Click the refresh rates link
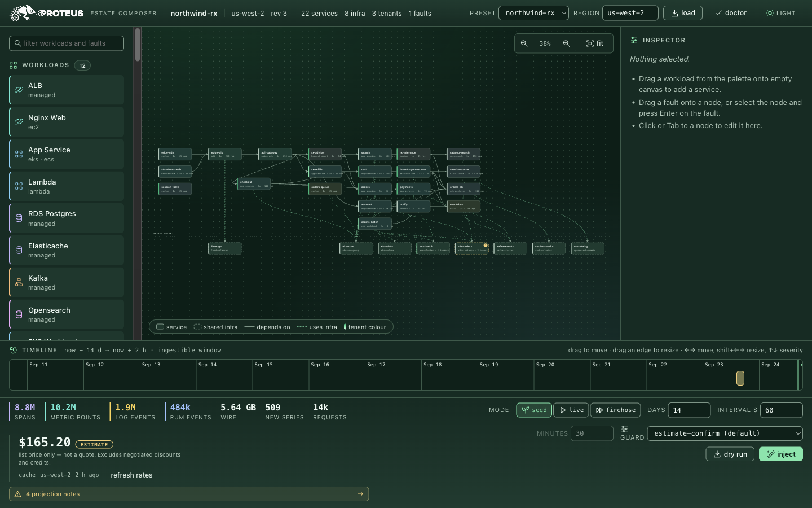This screenshot has height=508, width=812. pos(131,475)
